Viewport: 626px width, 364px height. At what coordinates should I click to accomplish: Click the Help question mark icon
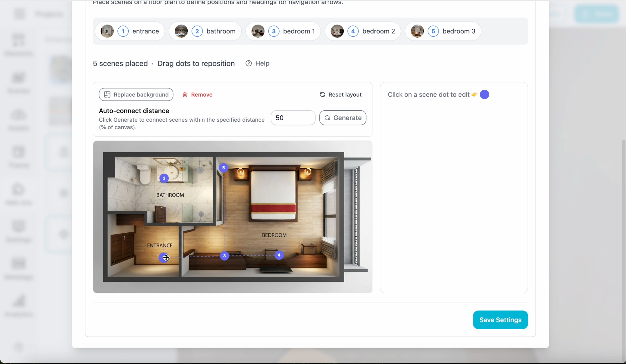[x=249, y=63]
